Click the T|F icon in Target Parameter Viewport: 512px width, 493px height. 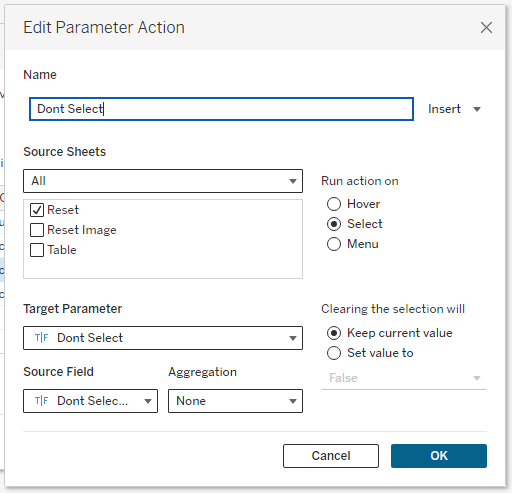(42, 338)
